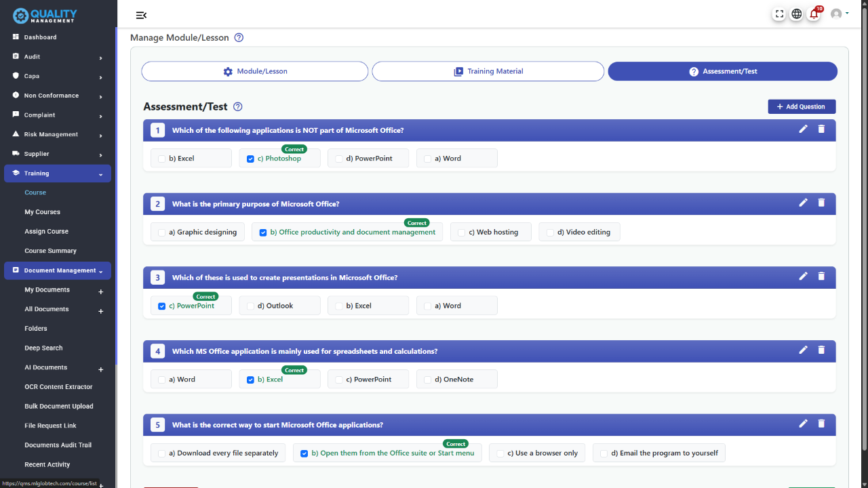
Task: Check 'c) Use a browser only'
Action: click(500, 453)
